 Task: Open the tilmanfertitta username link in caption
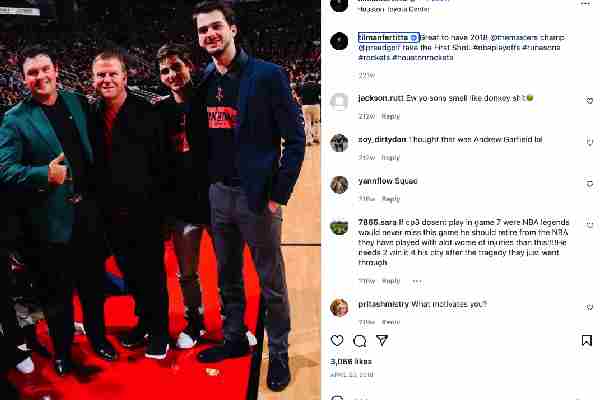coord(383,37)
